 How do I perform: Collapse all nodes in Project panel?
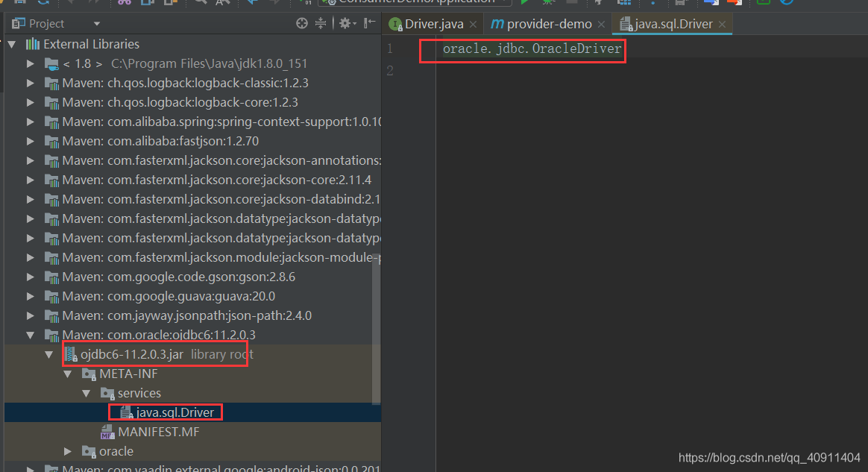coord(321,23)
